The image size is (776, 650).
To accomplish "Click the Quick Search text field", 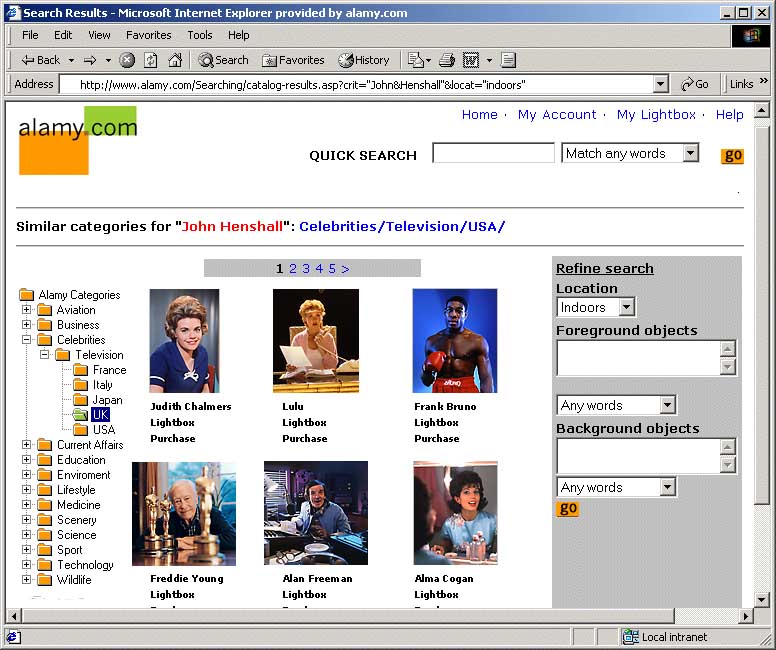I will click(x=493, y=153).
